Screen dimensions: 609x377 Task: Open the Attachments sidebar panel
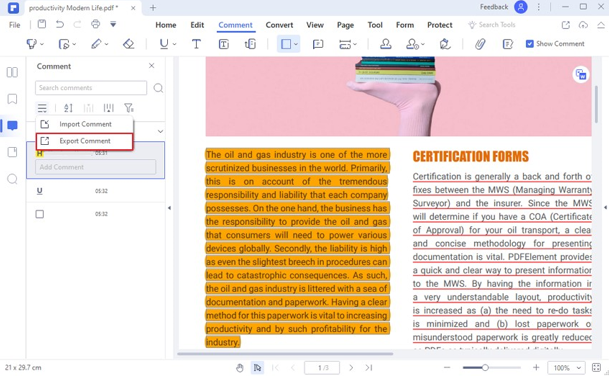click(x=12, y=152)
